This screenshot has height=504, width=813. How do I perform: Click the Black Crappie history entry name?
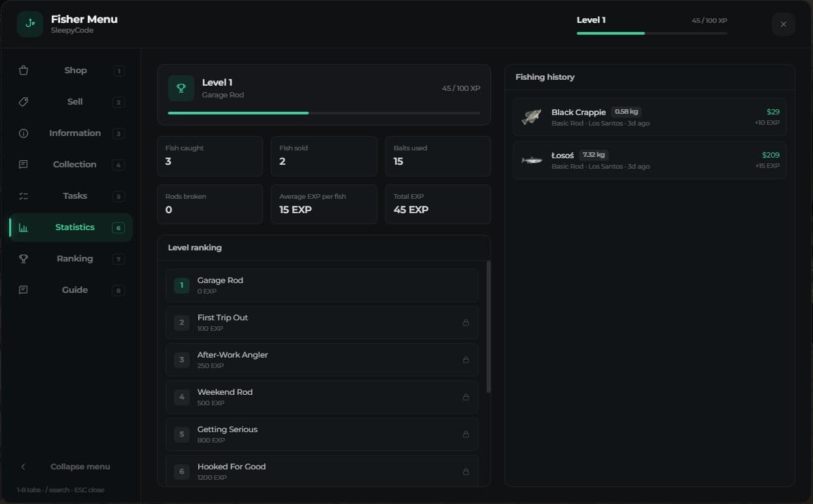tap(579, 112)
